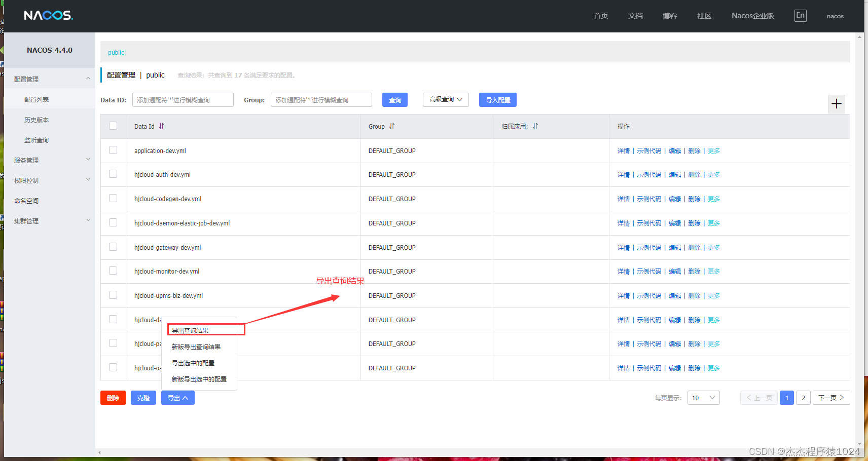Screen dimensions: 868x461
Task: Select the checkbox for application-dev.yml
Action: pos(113,150)
